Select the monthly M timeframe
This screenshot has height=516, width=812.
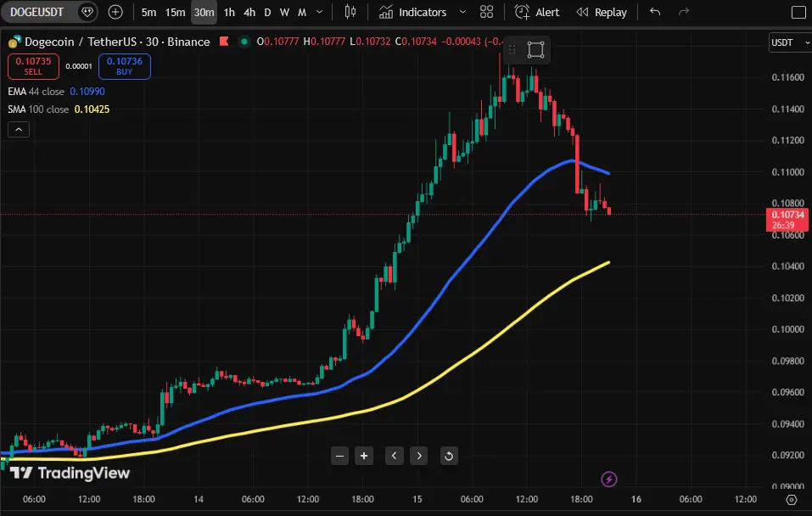click(302, 12)
